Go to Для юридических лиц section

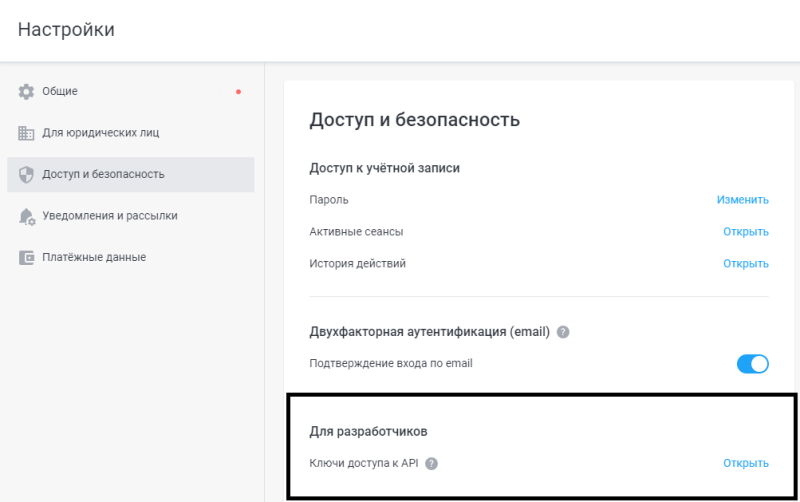(100, 133)
